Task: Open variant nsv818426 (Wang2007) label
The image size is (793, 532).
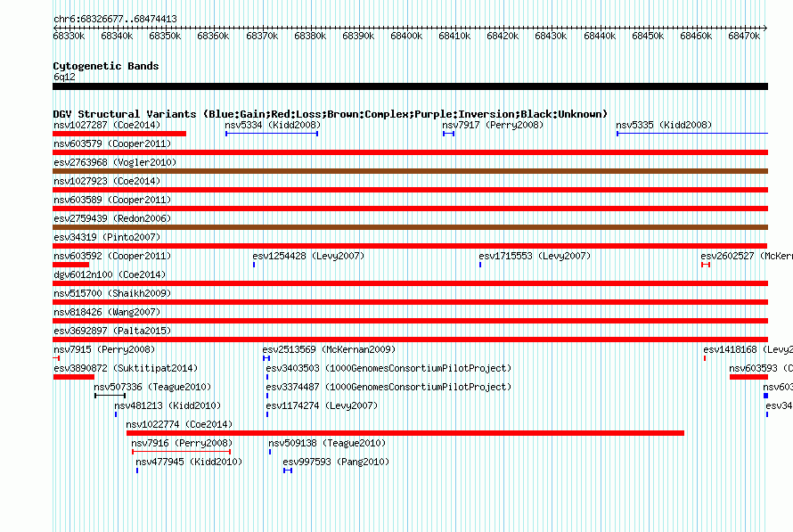Action: click(107, 312)
